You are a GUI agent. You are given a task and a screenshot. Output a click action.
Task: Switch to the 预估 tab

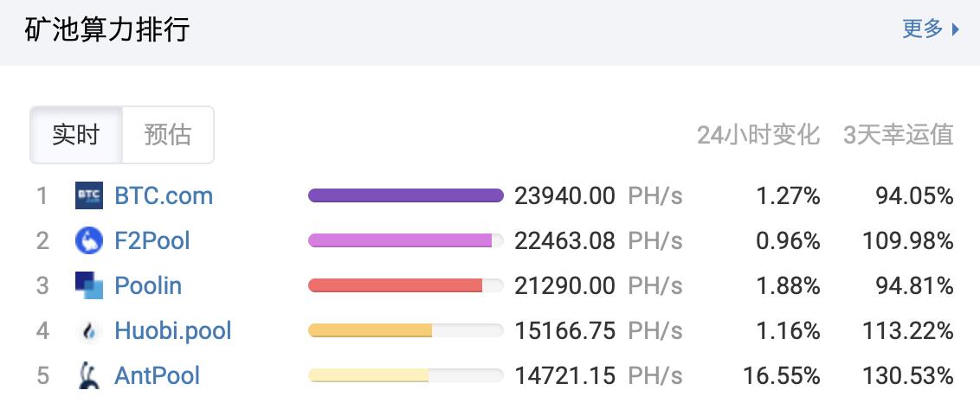click(x=168, y=135)
